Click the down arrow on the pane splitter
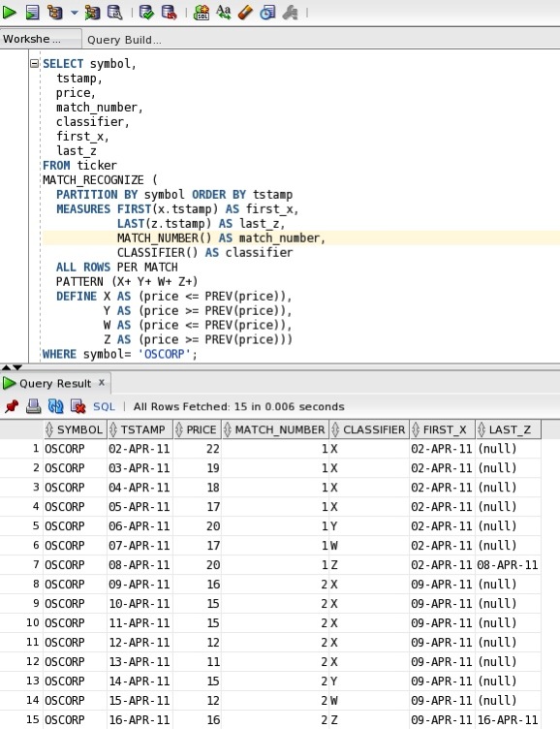 click(x=17, y=367)
